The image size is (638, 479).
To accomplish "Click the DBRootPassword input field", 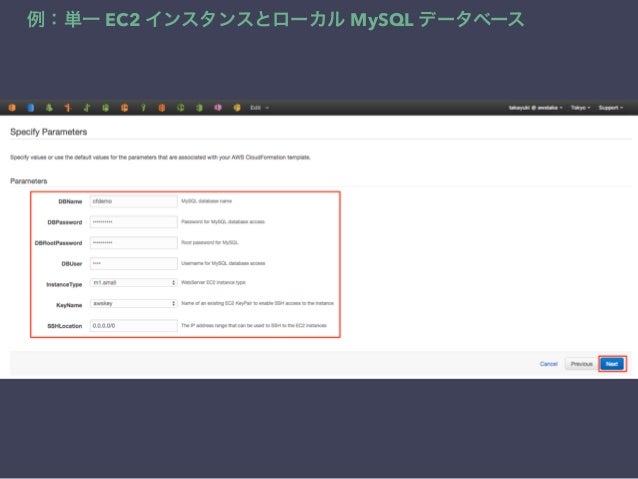I will point(133,243).
